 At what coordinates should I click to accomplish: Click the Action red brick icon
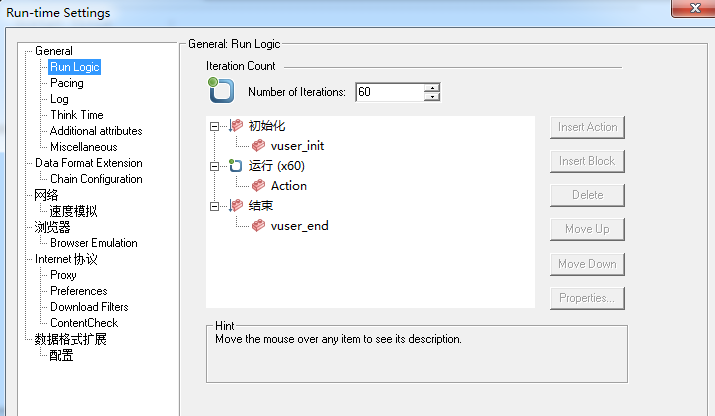click(259, 185)
